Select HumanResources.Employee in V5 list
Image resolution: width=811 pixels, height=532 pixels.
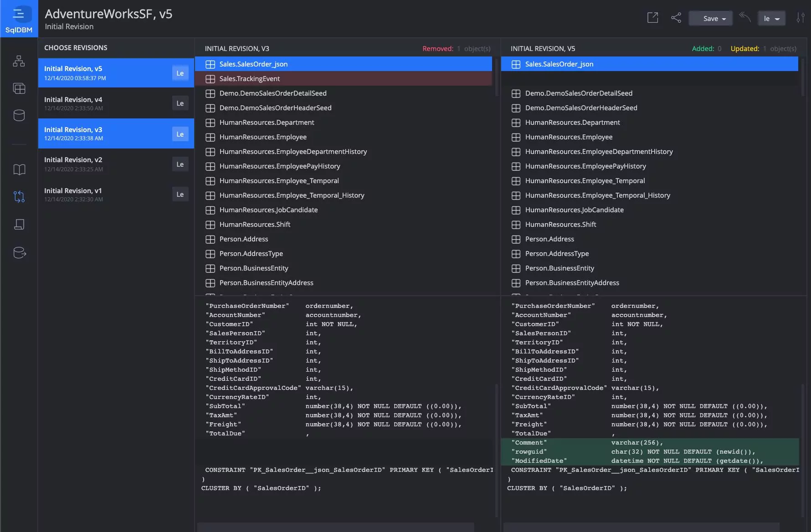(x=569, y=137)
